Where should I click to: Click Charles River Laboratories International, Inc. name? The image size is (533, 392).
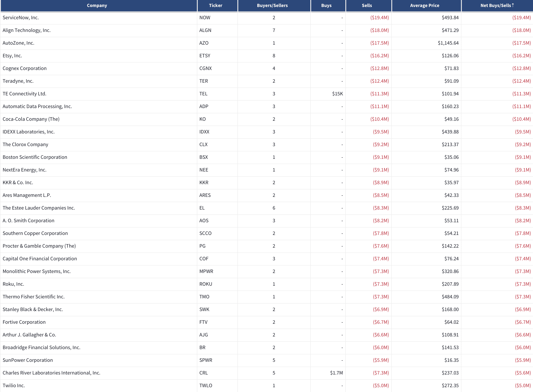(x=51, y=373)
